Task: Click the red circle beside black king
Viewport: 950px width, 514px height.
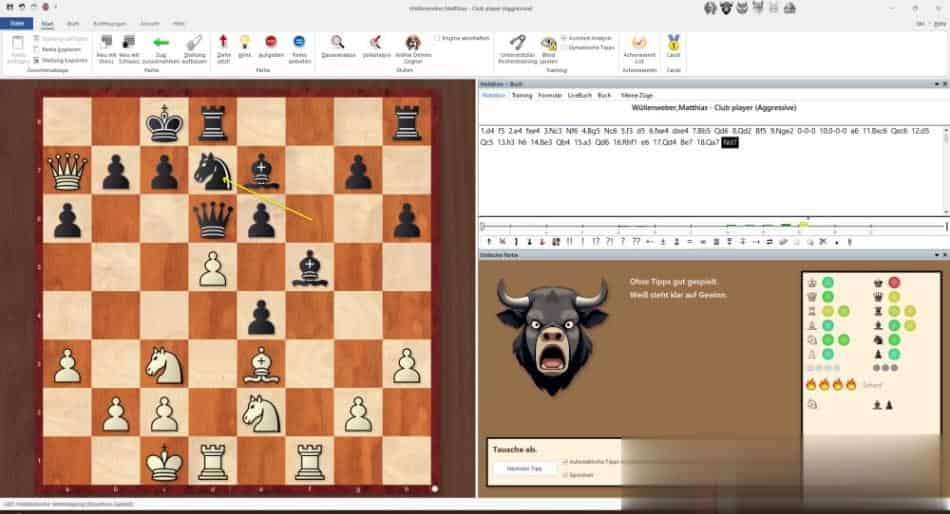Action: (x=894, y=282)
